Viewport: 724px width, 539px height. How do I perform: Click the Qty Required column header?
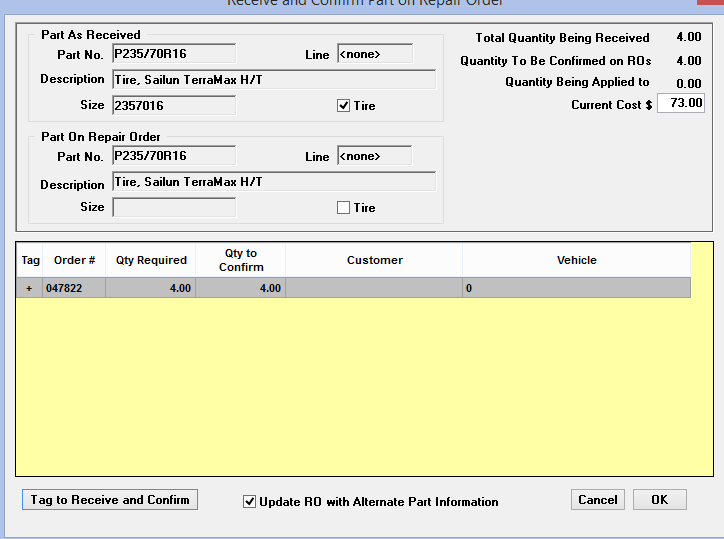151,260
